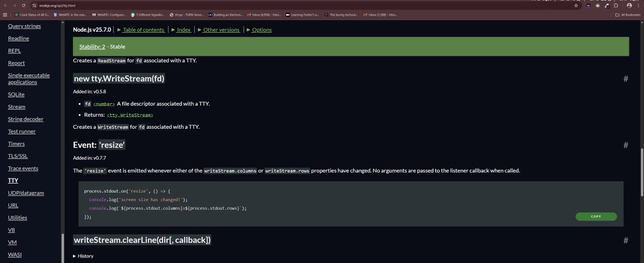Open Query strings in the sidebar
The image size is (644, 263).
24,26
